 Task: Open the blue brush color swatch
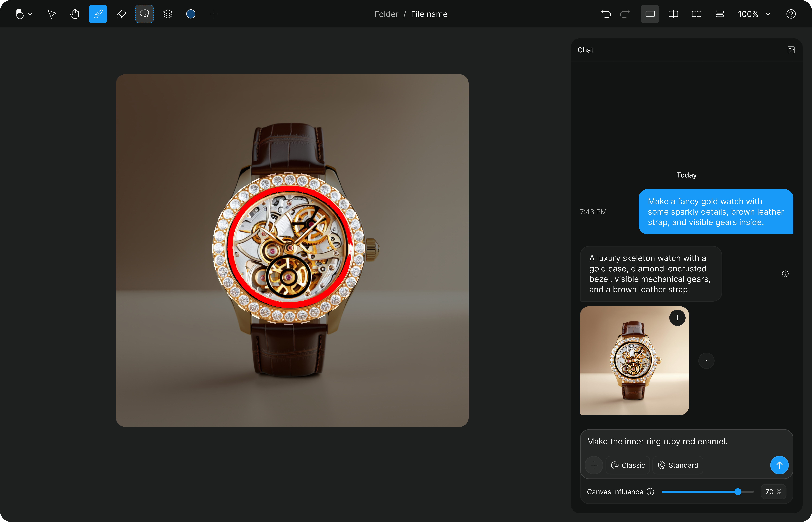[191, 14]
